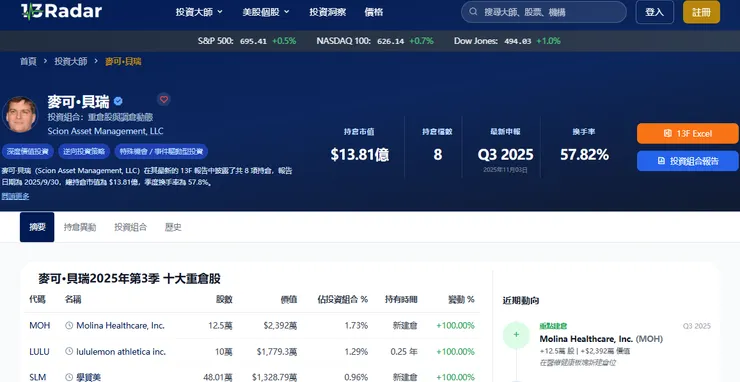Open LULU ticker link
740x382 pixels.
pos(39,351)
